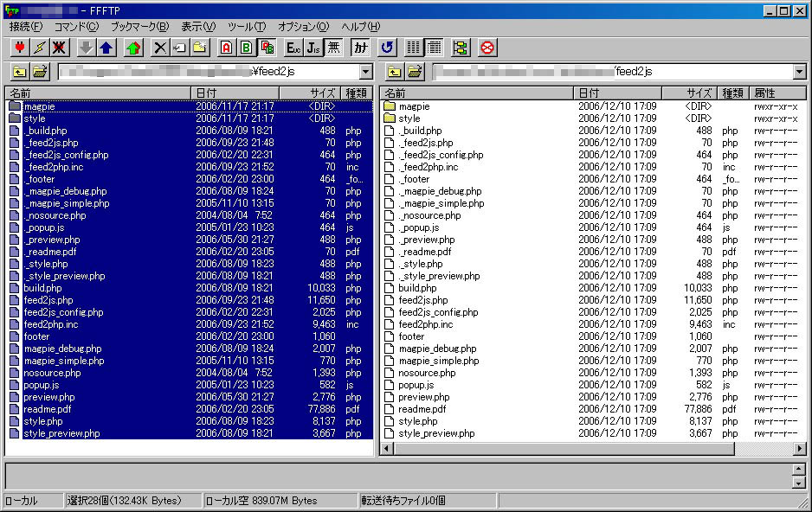Image resolution: width=812 pixels, height=512 pixels.
Task: Click the gray Download arrow icon
Action: [x=86, y=48]
